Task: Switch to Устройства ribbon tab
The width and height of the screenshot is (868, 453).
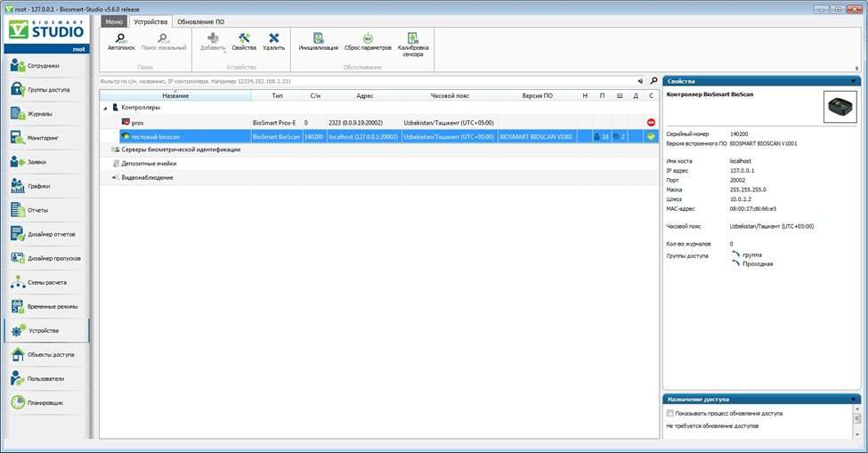Action: (150, 21)
